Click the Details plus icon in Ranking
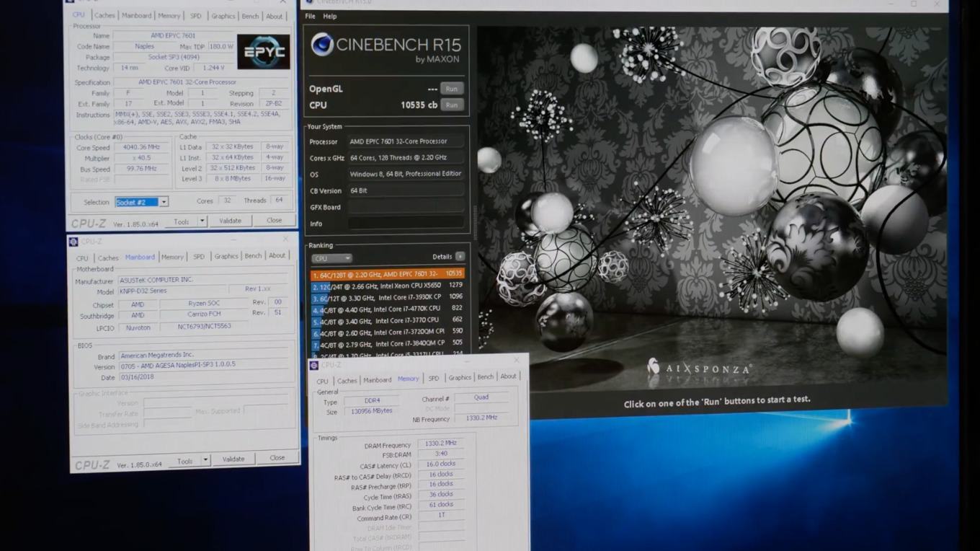 tap(460, 256)
